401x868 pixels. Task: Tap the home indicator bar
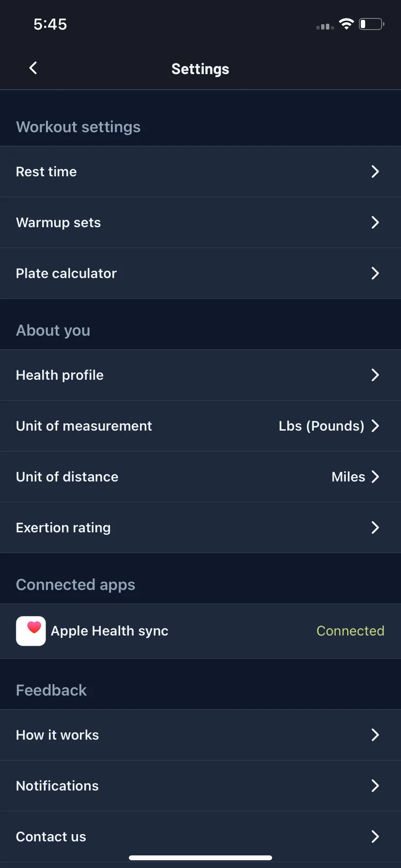(x=200, y=857)
